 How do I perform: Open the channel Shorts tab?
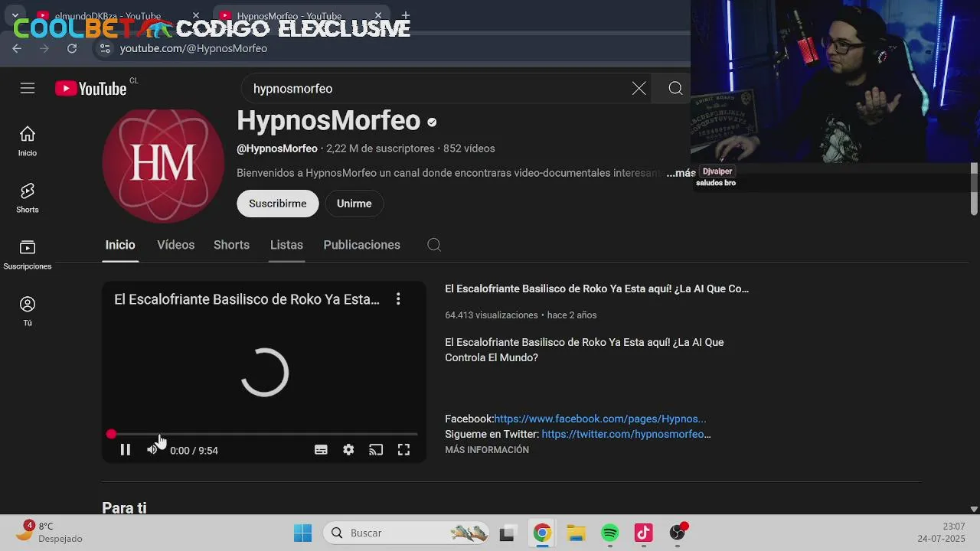231,245
